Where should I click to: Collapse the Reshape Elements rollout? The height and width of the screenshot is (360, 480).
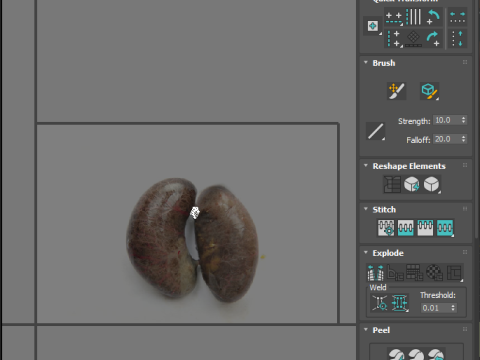point(366,165)
